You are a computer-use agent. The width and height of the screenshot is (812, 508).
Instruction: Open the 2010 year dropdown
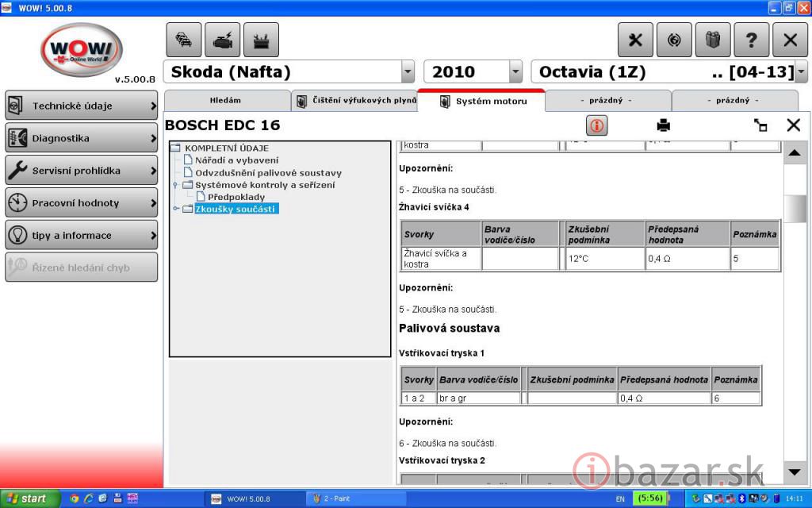(515, 72)
